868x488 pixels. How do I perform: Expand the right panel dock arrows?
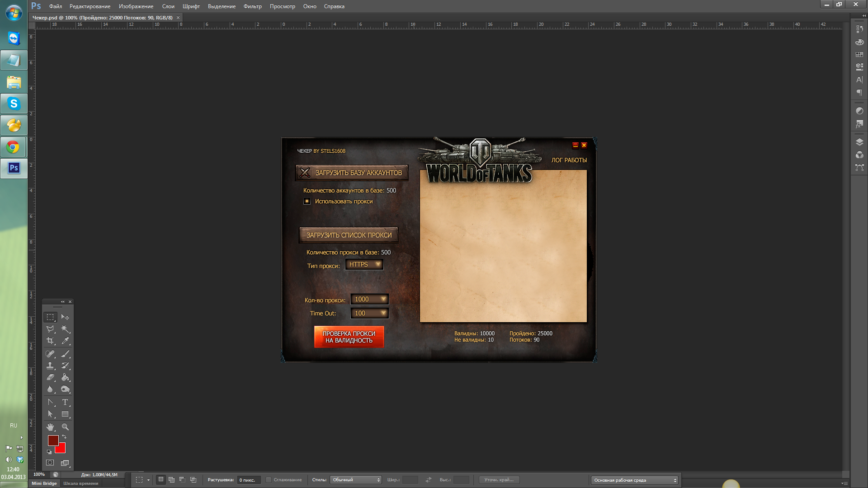[x=864, y=16]
